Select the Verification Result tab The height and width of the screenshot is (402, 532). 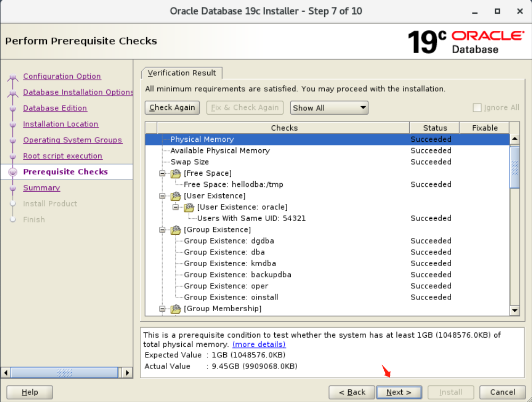182,73
